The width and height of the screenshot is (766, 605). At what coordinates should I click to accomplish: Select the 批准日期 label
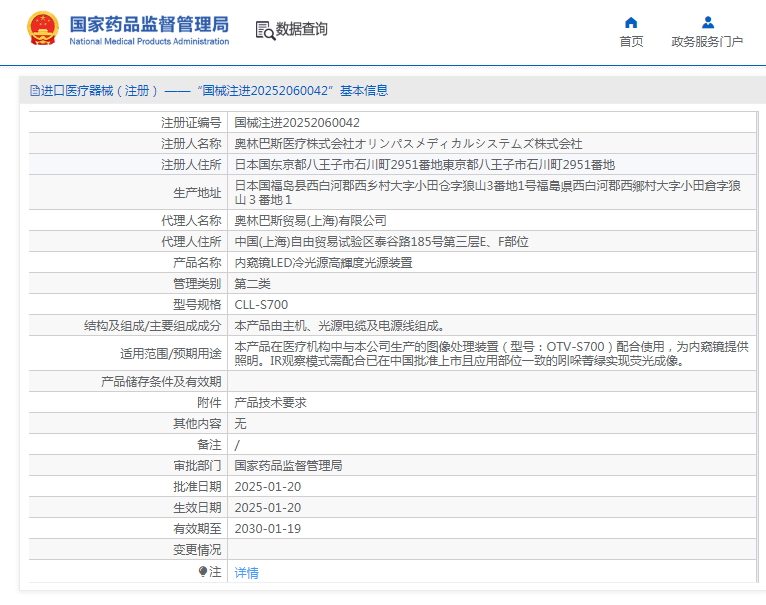coord(197,486)
